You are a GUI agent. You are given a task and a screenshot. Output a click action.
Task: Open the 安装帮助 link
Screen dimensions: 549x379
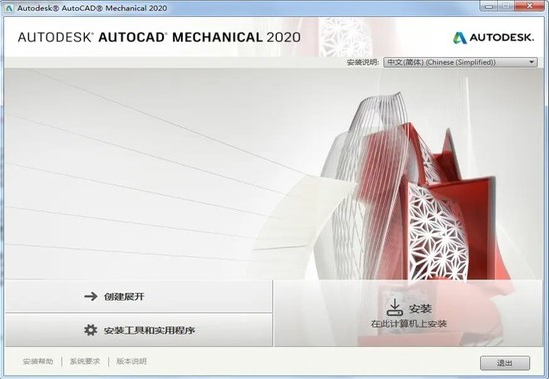click(38, 361)
